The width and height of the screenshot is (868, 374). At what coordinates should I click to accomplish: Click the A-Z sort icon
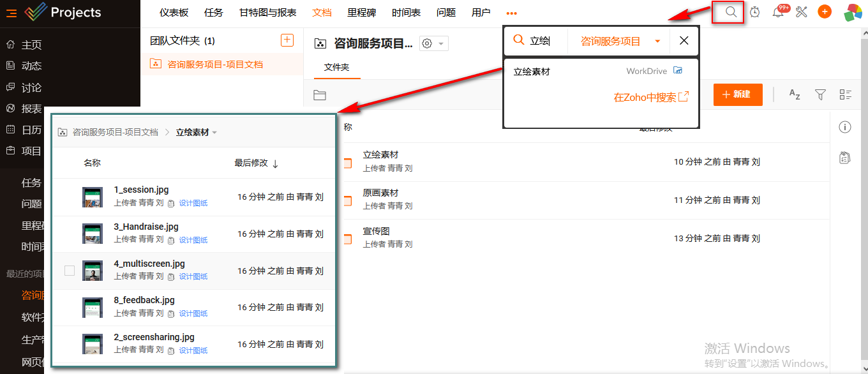click(x=795, y=94)
